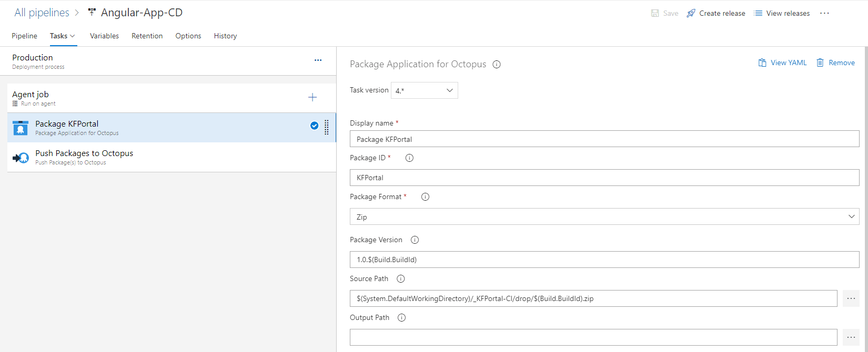Select the Agent job row
The image size is (868, 352).
point(171,98)
